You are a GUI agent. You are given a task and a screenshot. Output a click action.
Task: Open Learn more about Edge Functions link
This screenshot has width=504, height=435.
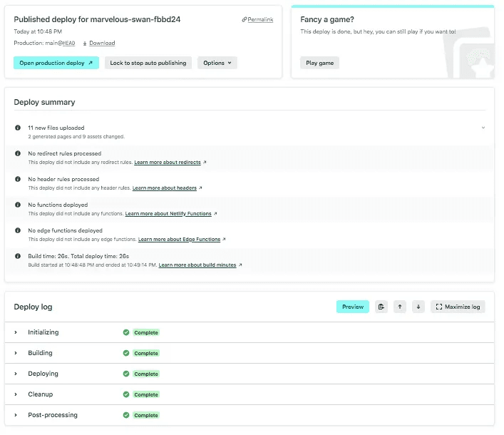tap(179, 240)
